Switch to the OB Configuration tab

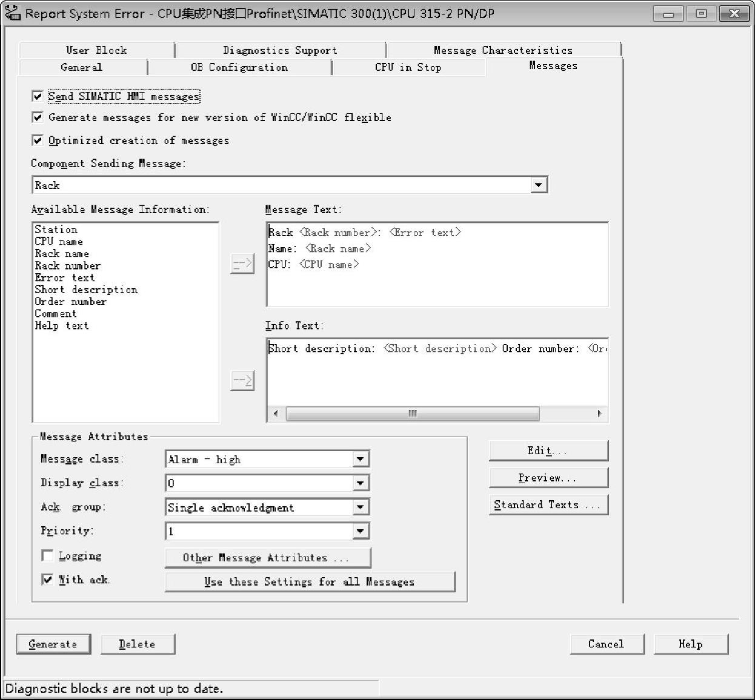239,67
